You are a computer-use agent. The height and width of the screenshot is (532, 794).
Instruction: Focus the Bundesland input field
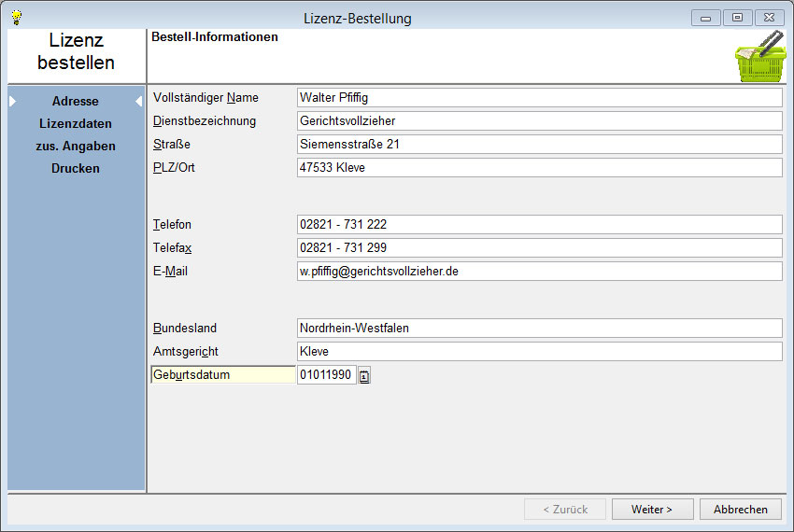point(538,328)
